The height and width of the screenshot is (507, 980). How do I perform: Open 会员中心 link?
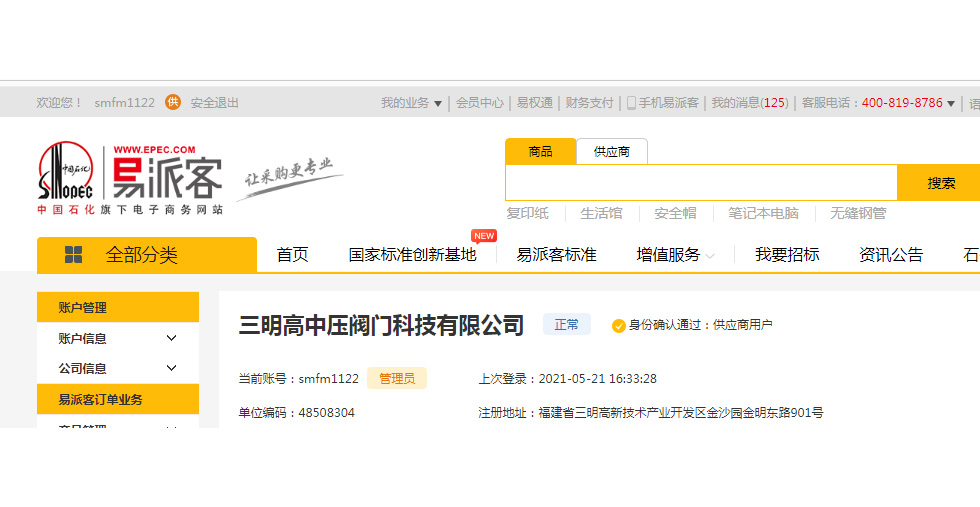point(479,103)
